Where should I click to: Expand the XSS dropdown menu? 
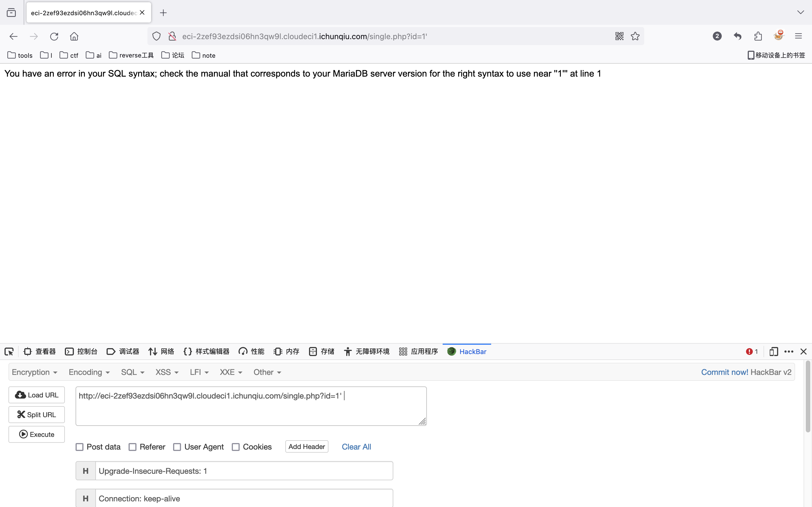pyautogui.click(x=167, y=372)
